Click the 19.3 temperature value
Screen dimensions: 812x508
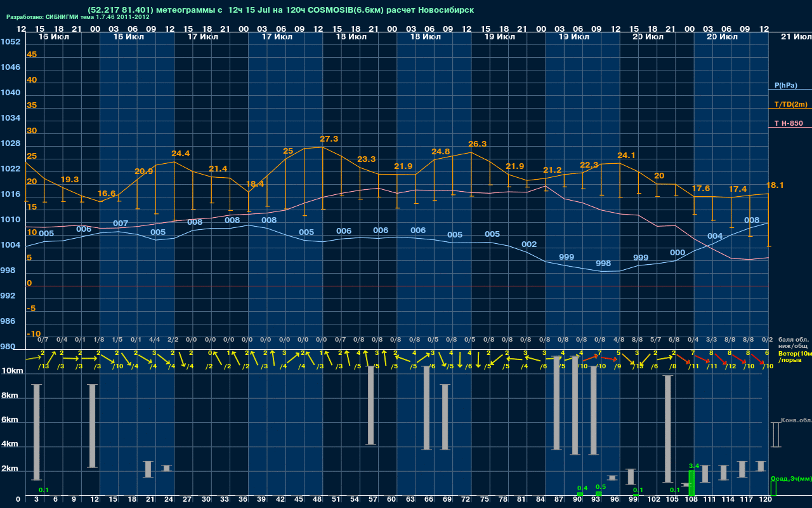click(70, 180)
